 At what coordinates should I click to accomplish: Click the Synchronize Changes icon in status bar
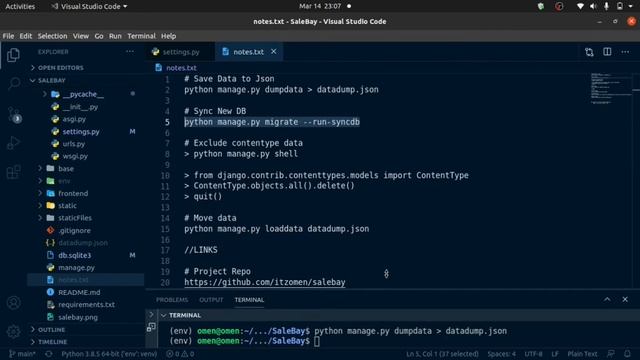pyautogui.click(x=49, y=354)
